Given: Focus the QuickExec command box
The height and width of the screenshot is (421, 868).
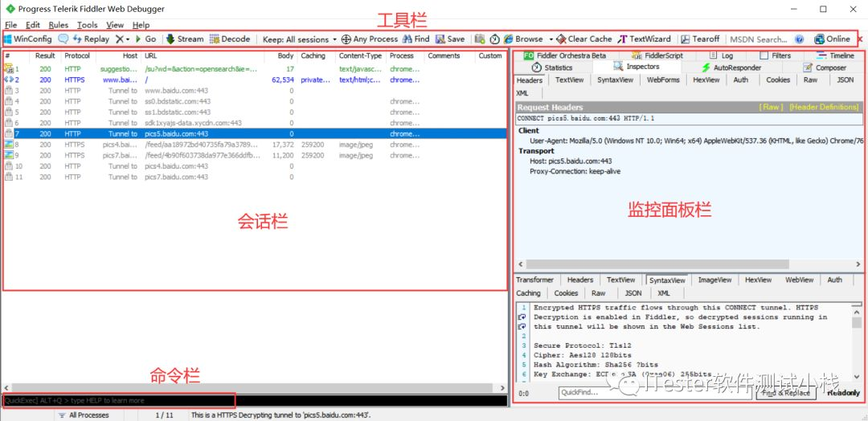Looking at the screenshot, I should (255, 400).
